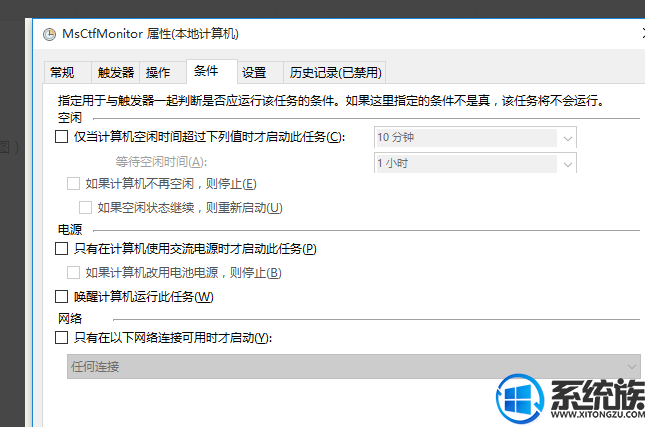Viewport: 645px width, 427px height.
Task: Select the 条件 tab
Action: coord(211,71)
